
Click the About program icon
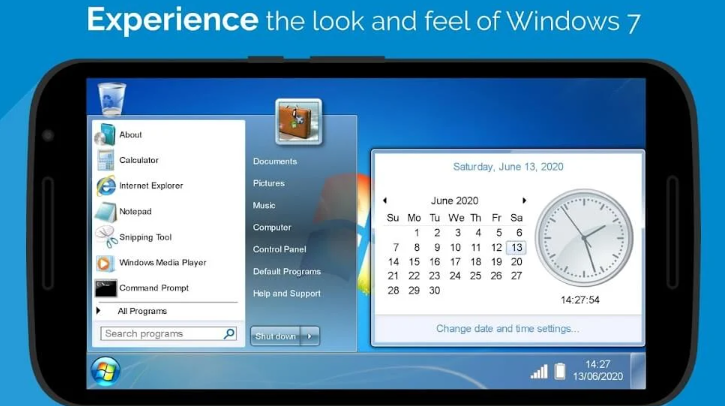coord(105,135)
